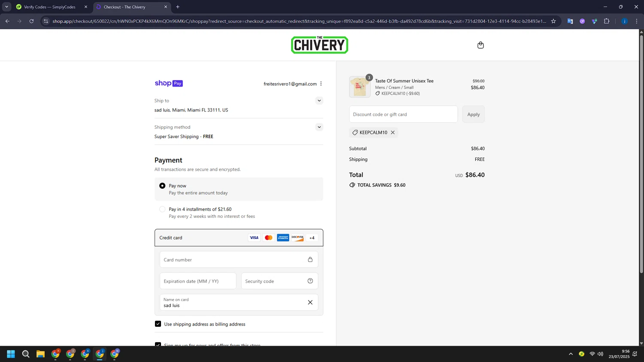This screenshot has height=362, width=644.
Task: Expand the Shipping method section
Action: [x=319, y=127]
